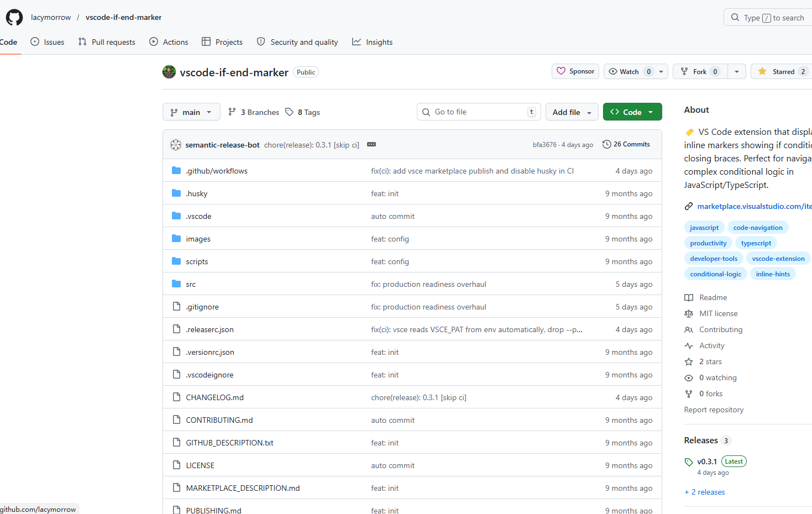Click the semantic-release-bot avatar

click(x=176, y=145)
